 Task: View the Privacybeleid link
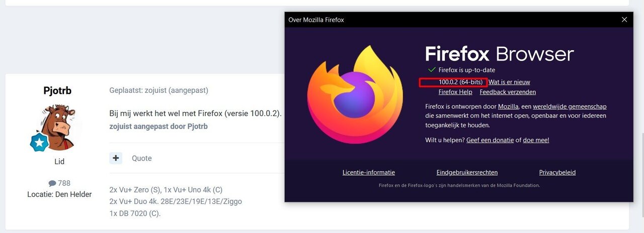(x=557, y=172)
